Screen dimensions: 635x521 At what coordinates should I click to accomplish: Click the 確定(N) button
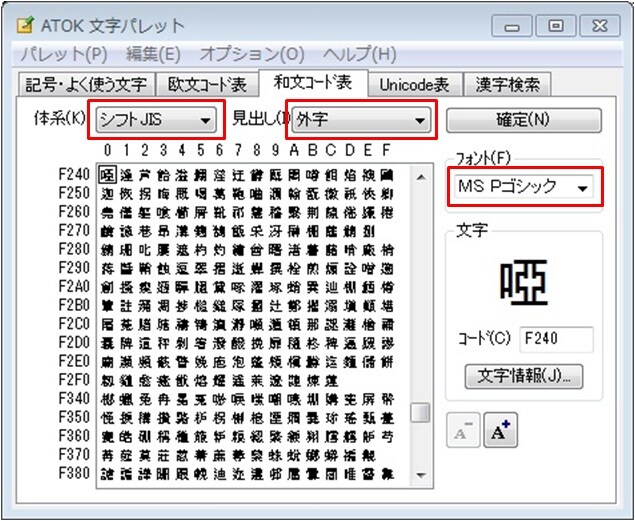(x=524, y=120)
